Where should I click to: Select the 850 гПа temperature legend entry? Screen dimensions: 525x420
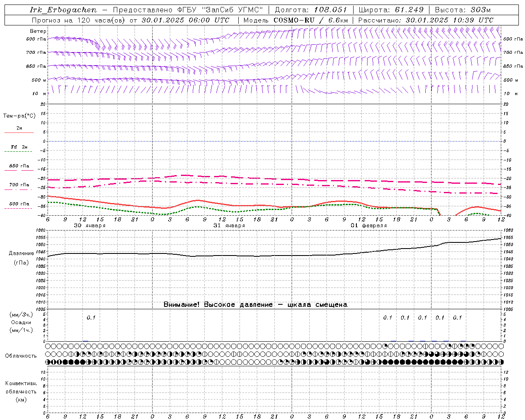pos(19,166)
